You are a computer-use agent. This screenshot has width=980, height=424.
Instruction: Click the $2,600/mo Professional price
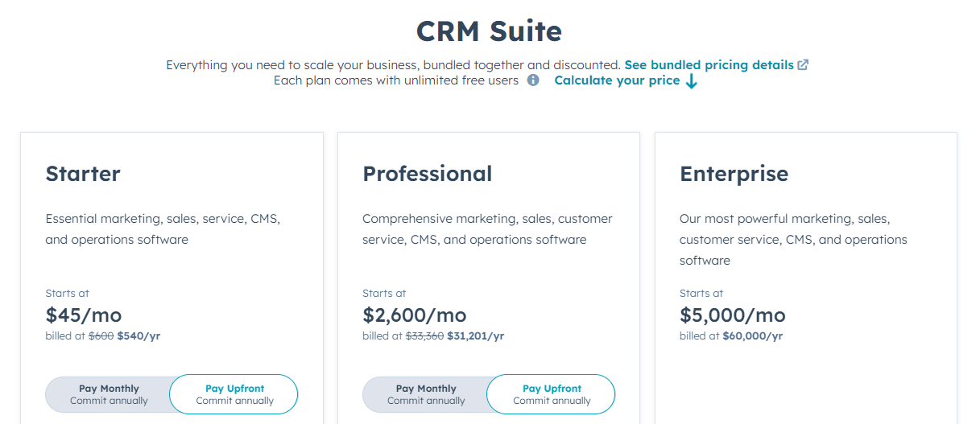[415, 315]
